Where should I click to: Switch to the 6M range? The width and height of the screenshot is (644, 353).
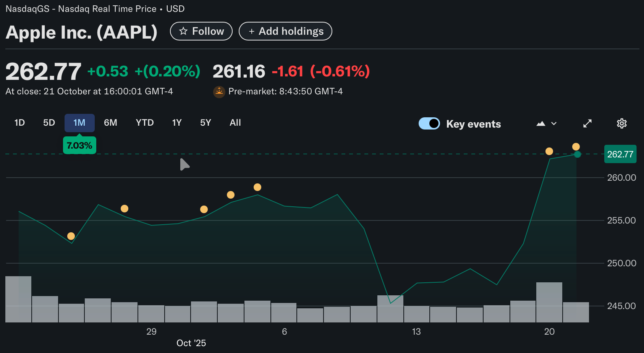point(110,123)
